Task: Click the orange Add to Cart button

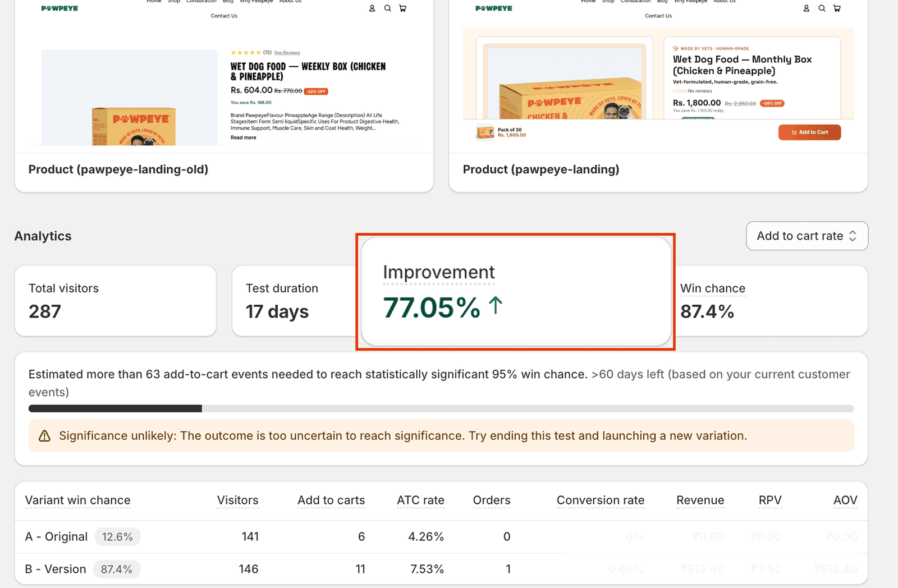Action: 809,132
